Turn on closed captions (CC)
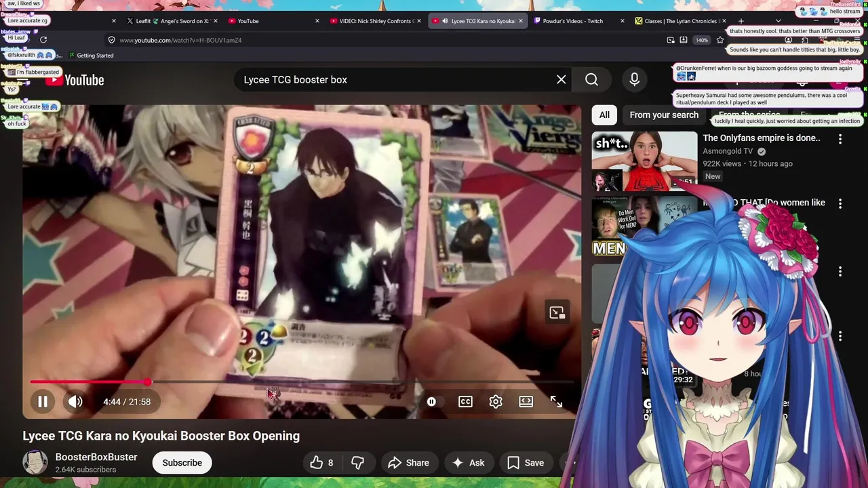Image resolution: width=868 pixels, height=488 pixels. (465, 402)
